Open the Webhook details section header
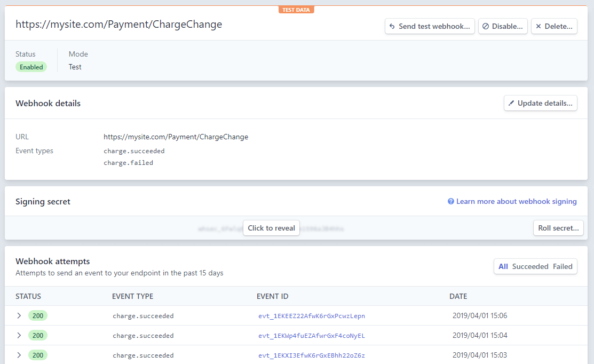This screenshot has height=364, width=594. [48, 103]
